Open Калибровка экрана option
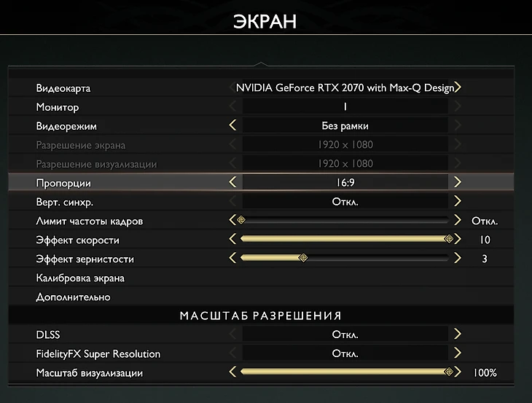Image resolution: width=532 pixels, height=403 pixels. (80, 278)
